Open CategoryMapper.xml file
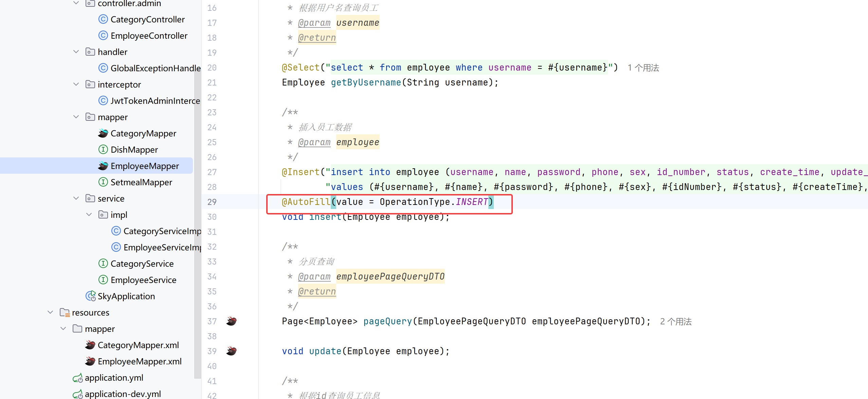Screen dimensions: 868x399 point(138,345)
